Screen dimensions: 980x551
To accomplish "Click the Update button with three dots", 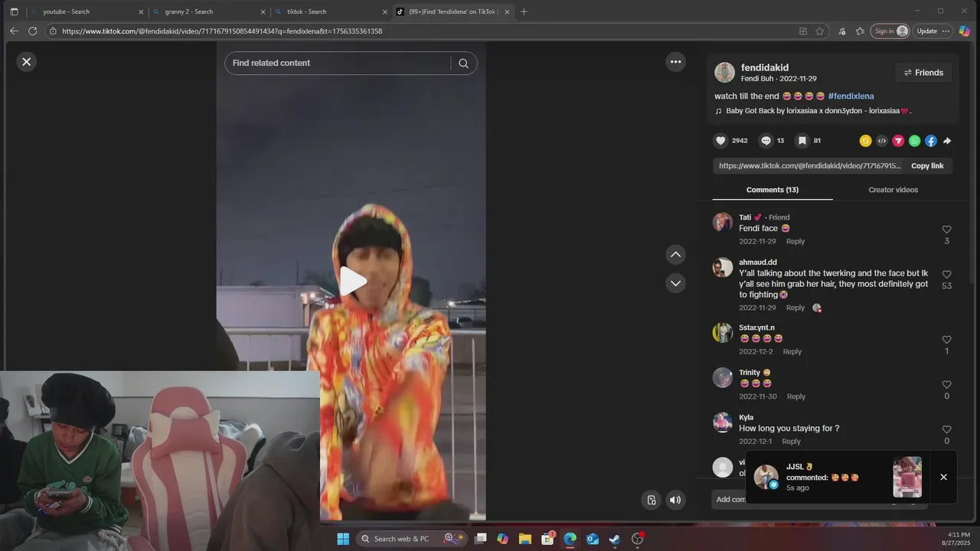I will coord(933,31).
